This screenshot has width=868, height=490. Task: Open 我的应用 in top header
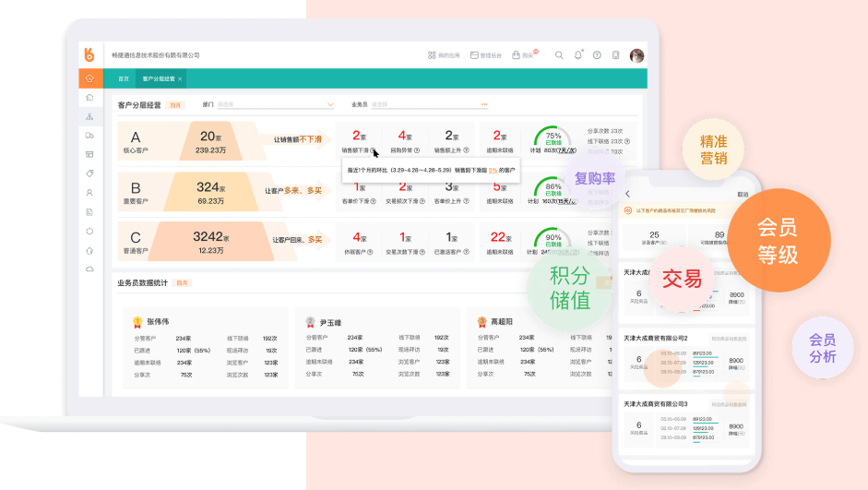444,55
